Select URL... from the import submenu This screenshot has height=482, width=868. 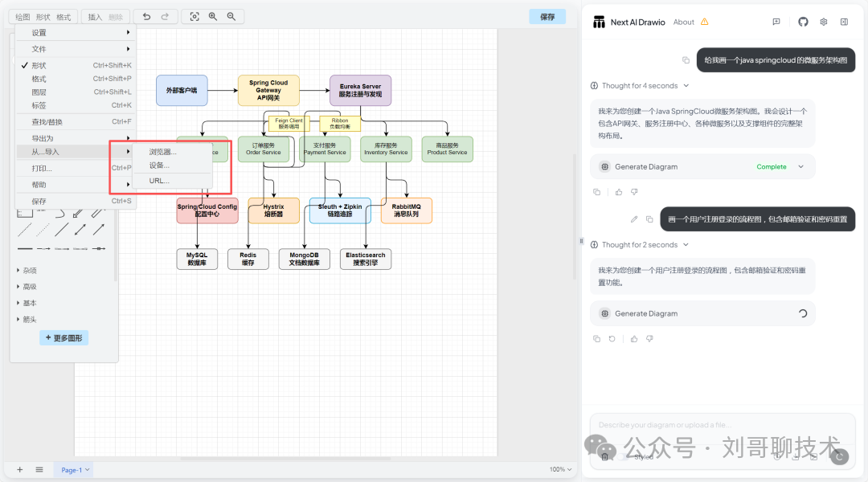[159, 181]
